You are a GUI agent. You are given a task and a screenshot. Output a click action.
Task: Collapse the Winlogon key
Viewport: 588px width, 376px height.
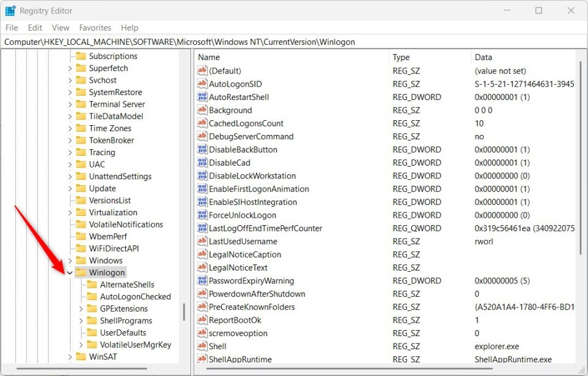70,272
